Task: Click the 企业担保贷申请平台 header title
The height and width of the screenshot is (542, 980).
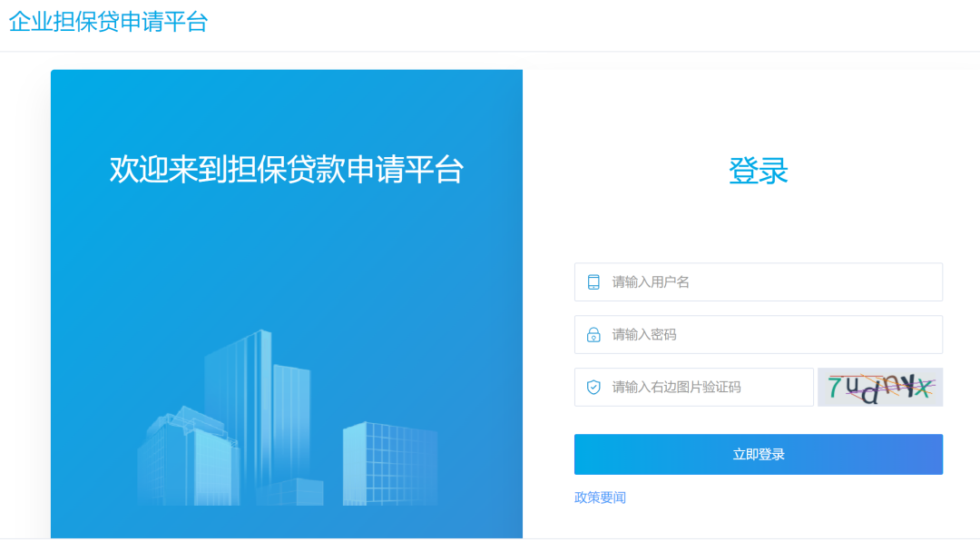Action: click(108, 22)
